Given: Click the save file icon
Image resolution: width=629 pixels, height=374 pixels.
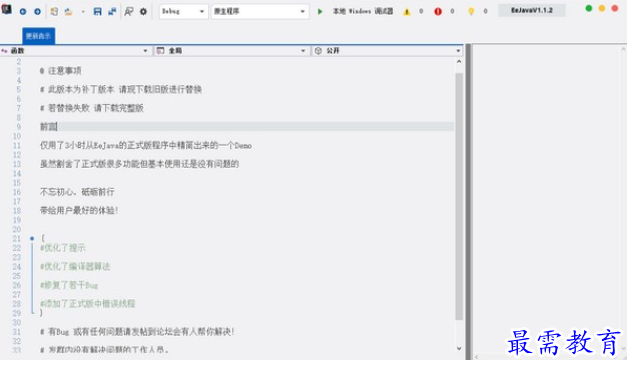Looking at the screenshot, I should pos(97,12).
